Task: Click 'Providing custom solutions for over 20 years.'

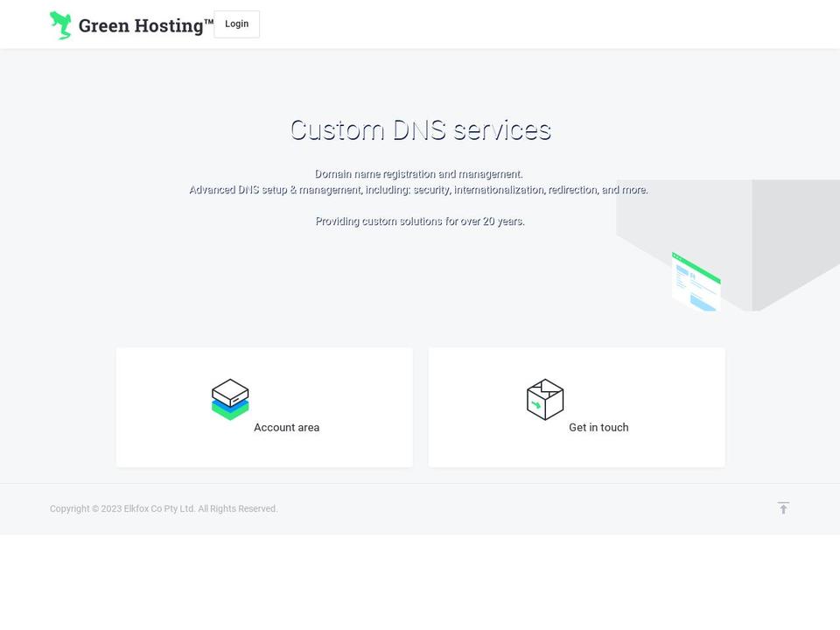Action: pos(420,221)
